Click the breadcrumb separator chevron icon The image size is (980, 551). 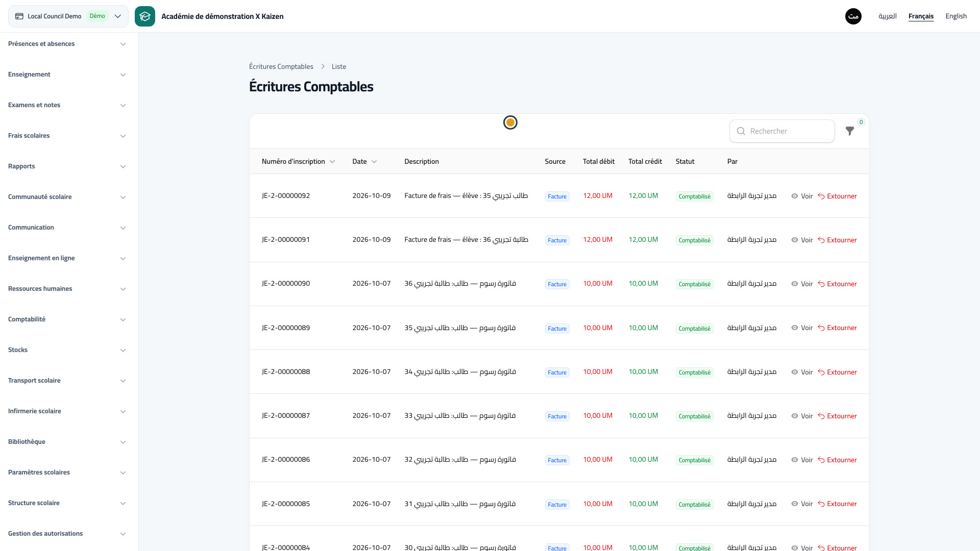[323, 67]
